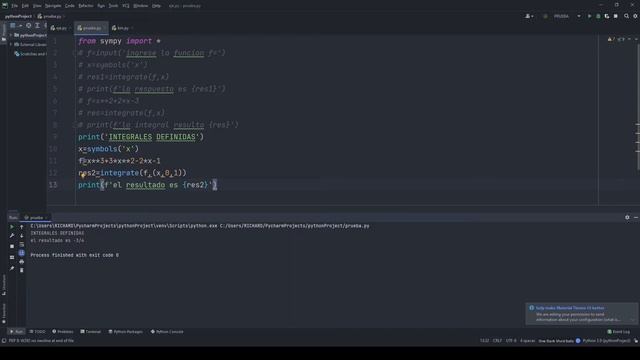640x360 pixels.
Task: Open the Refactor menu
Action: click(86, 6)
